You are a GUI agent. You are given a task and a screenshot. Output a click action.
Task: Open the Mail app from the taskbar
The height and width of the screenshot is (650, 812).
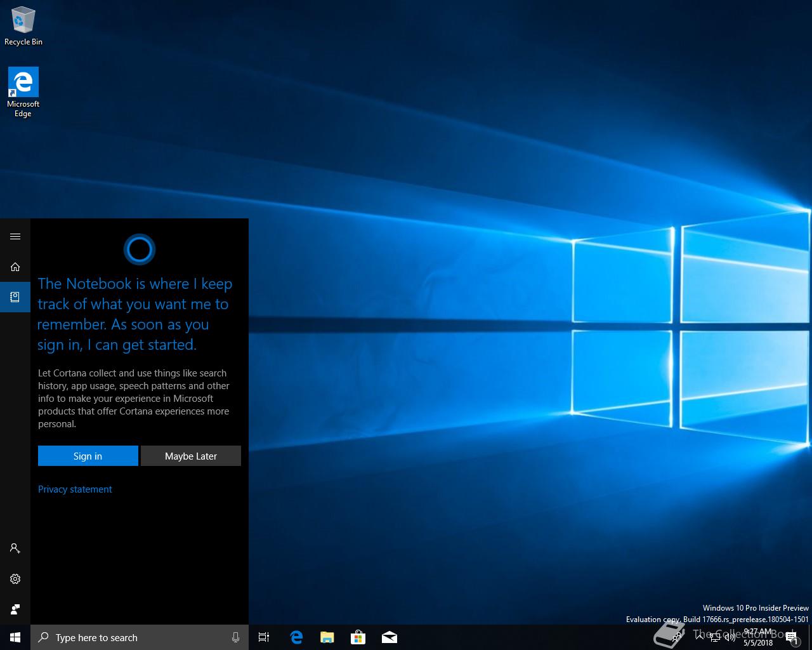click(389, 637)
